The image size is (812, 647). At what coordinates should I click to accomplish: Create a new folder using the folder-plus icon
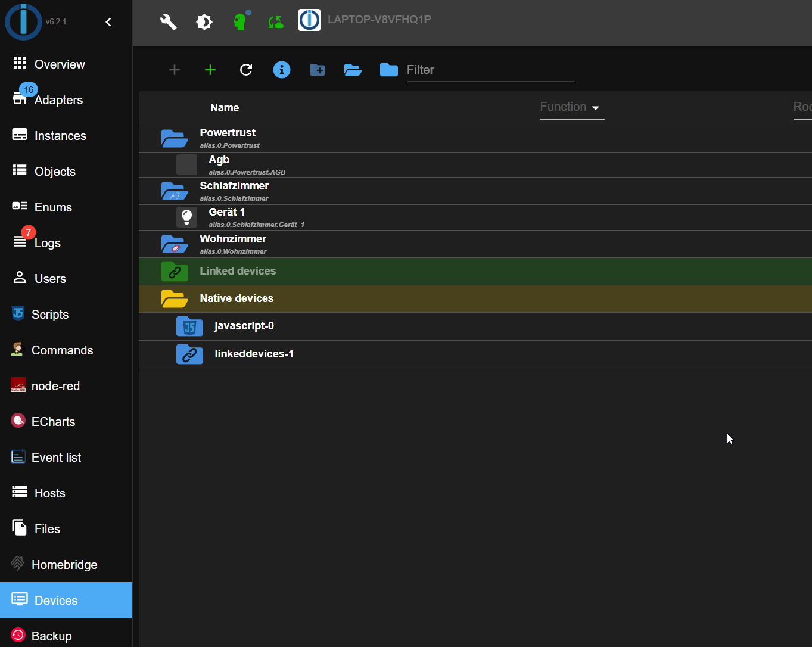click(317, 70)
